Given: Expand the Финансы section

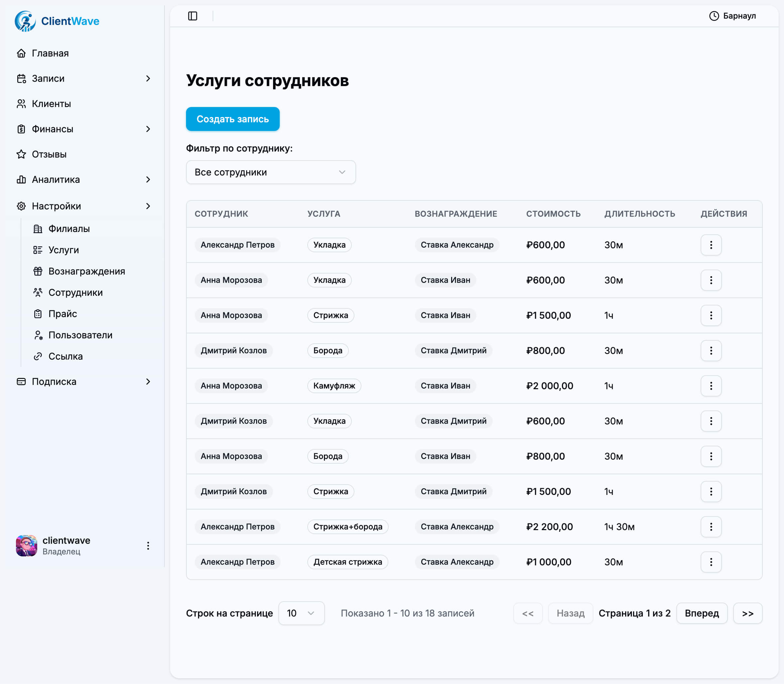Looking at the screenshot, I should (148, 129).
